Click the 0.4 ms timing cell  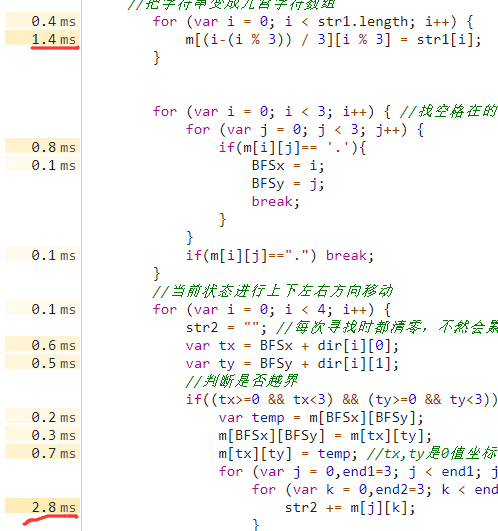click(42, 20)
